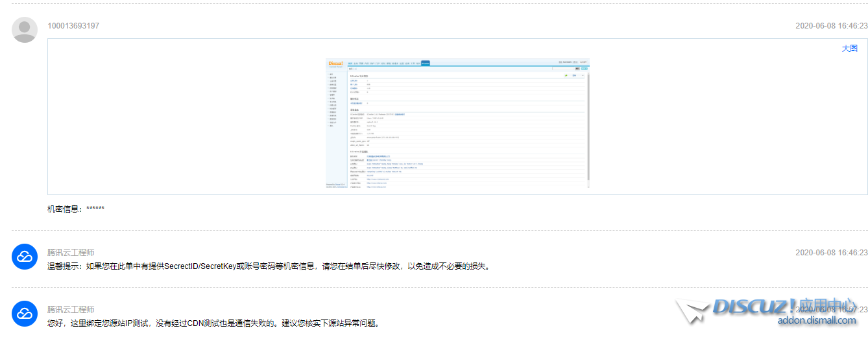The image size is (868, 337).
Task: Click the cloud avatar beside the CDN reply
Action: (25, 314)
